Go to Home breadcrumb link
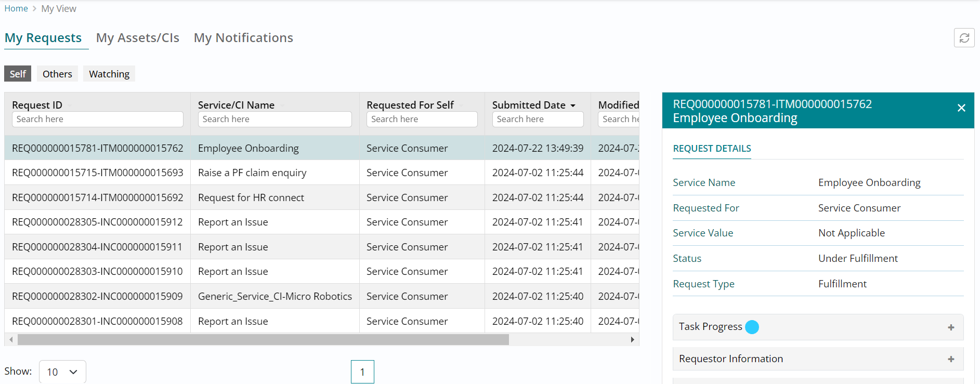Viewport: 980px width, 384px height. click(16, 8)
